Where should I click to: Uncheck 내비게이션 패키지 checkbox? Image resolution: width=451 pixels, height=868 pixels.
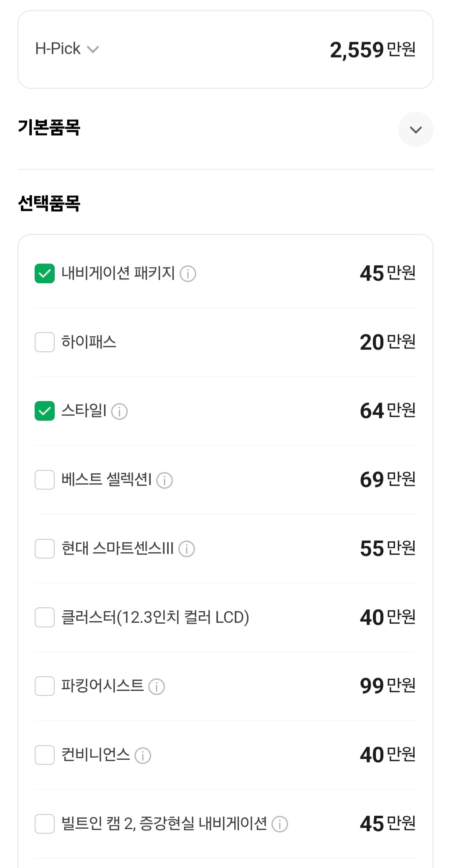tap(45, 274)
